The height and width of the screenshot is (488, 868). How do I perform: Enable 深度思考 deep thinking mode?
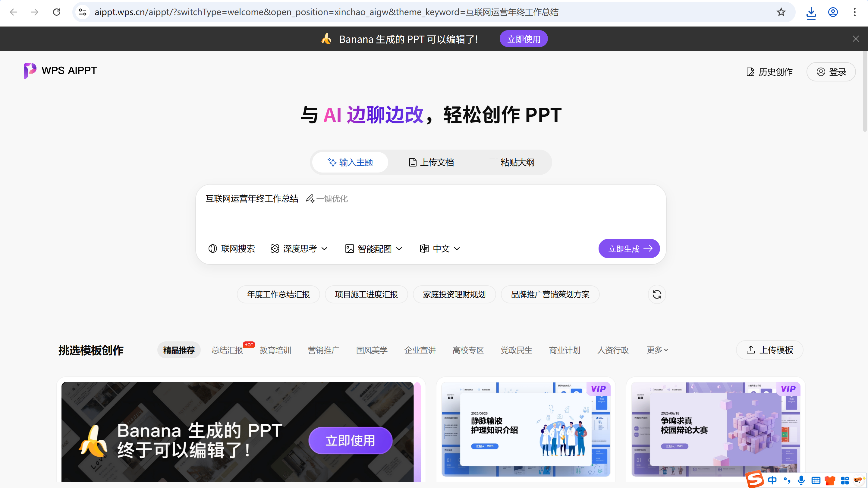tap(296, 249)
